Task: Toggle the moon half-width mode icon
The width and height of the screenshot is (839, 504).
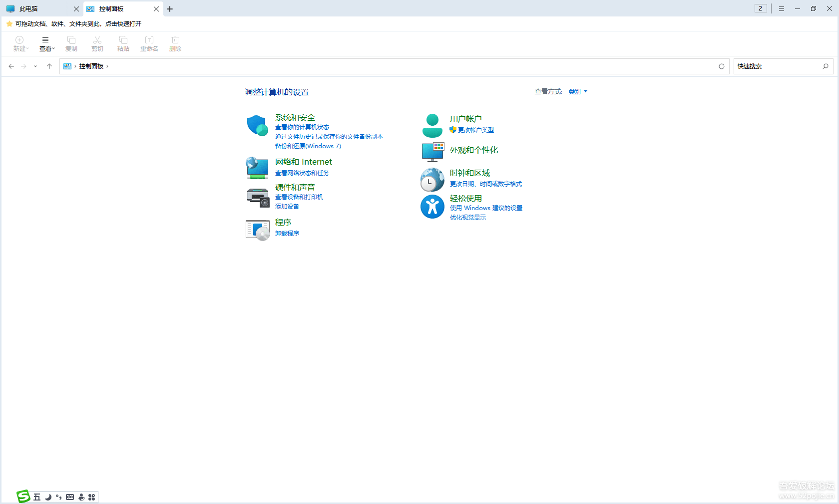Action: pyautogui.click(x=48, y=497)
